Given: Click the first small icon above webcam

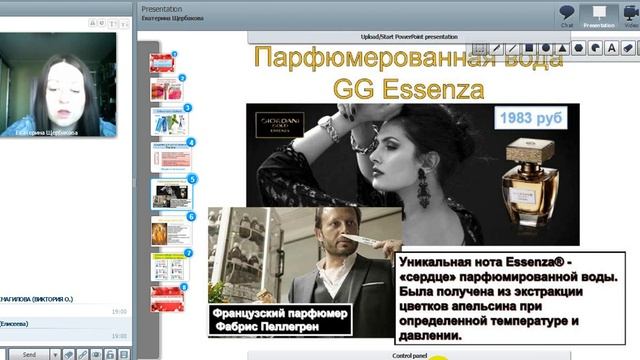Looking at the screenshot, I should 93,23.
